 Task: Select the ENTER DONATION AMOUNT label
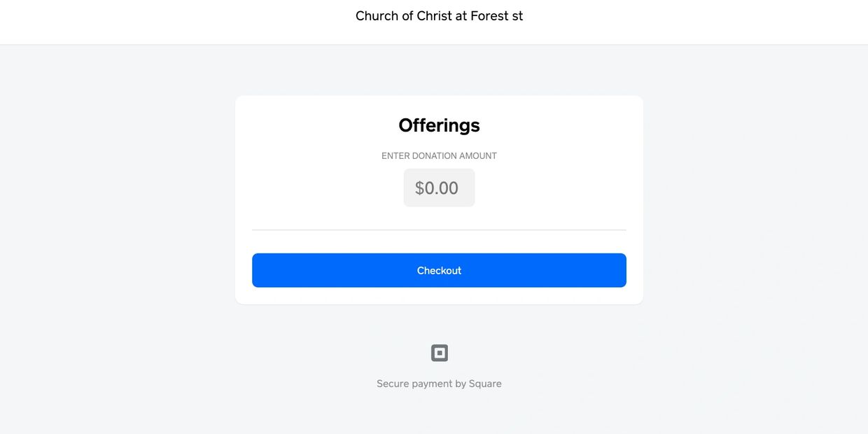(439, 155)
